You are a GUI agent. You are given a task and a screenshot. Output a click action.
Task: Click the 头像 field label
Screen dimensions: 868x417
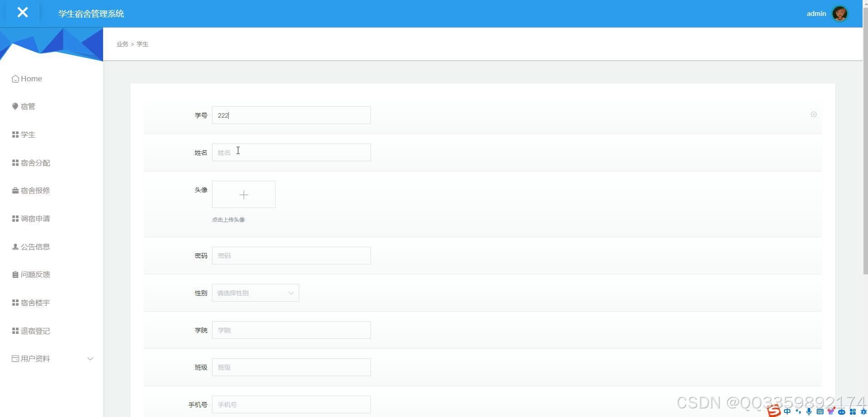point(201,190)
